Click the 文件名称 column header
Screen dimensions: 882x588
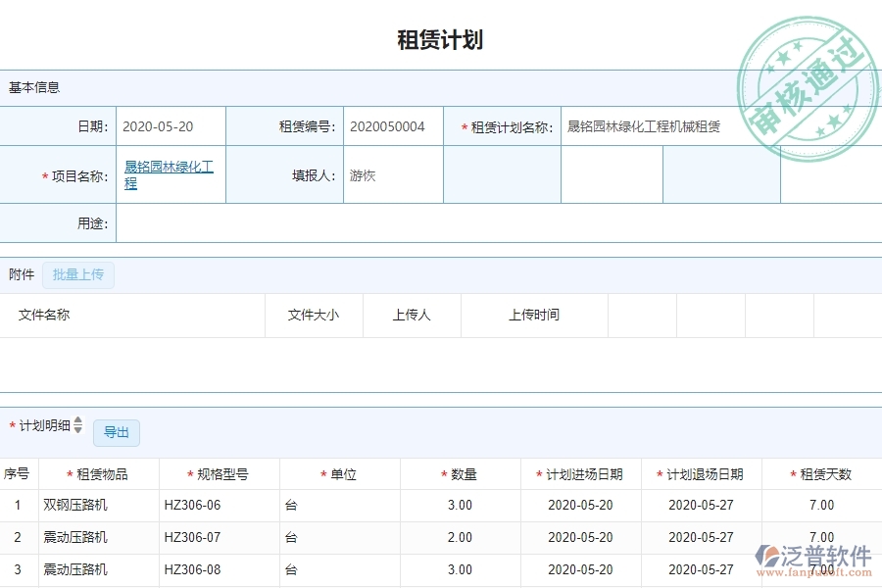pyautogui.click(x=44, y=315)
